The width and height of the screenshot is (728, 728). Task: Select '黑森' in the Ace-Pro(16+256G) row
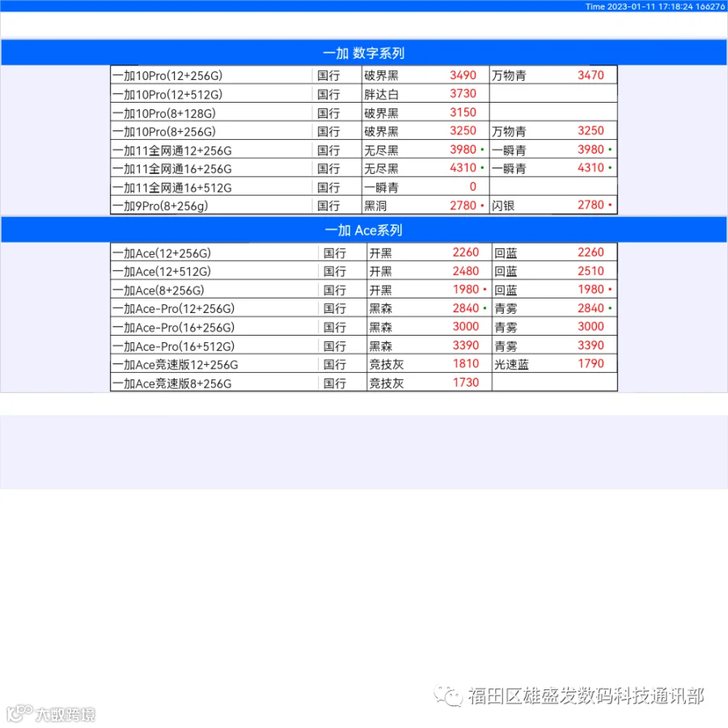coord(381,328)
